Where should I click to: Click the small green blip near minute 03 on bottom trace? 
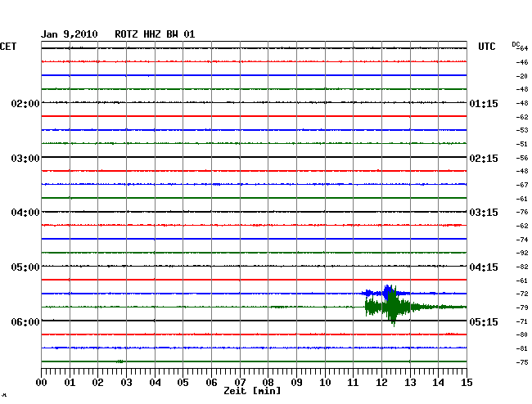pyautogui.click(x=119, y=361)
